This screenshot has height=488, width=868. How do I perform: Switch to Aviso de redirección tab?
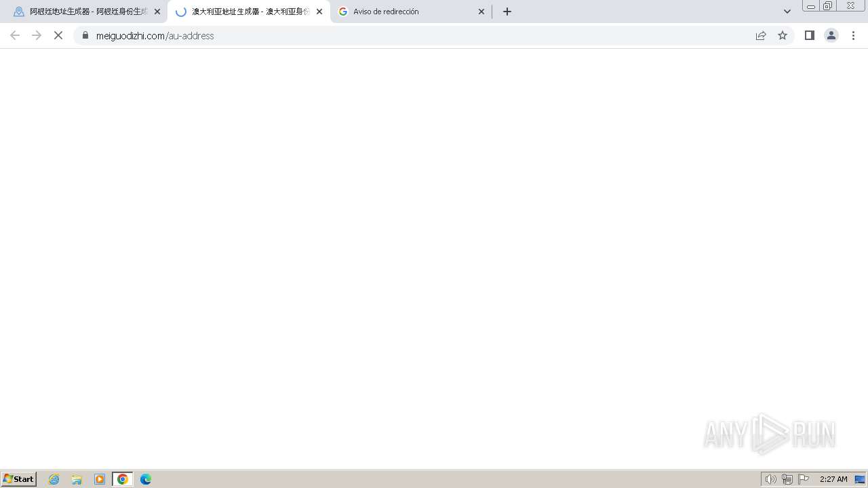411,12
